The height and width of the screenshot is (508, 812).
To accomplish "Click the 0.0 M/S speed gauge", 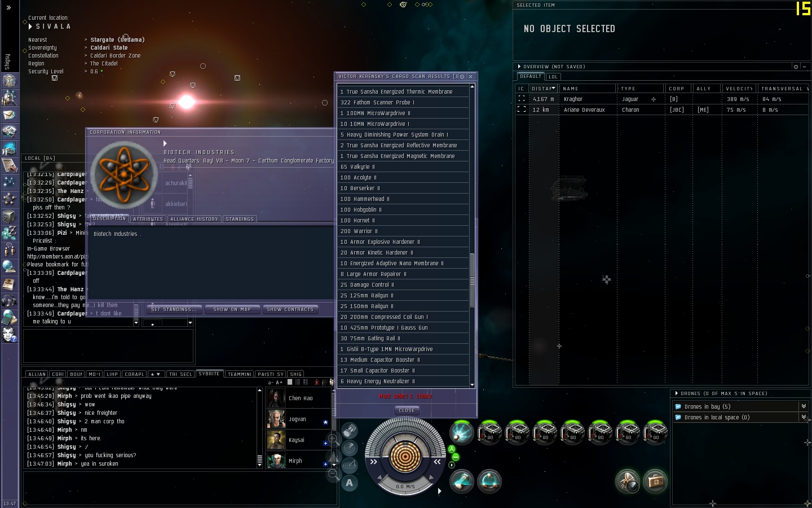I will [405, 486].
